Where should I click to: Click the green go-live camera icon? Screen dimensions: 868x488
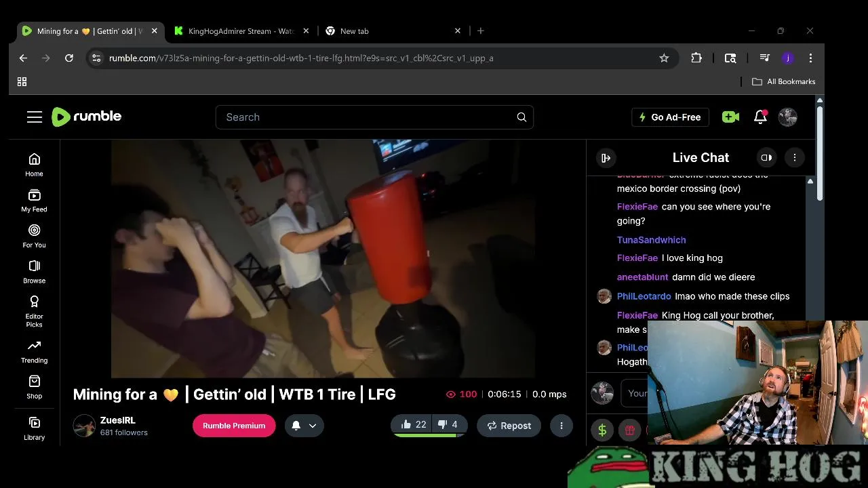(x=730, y=117)
